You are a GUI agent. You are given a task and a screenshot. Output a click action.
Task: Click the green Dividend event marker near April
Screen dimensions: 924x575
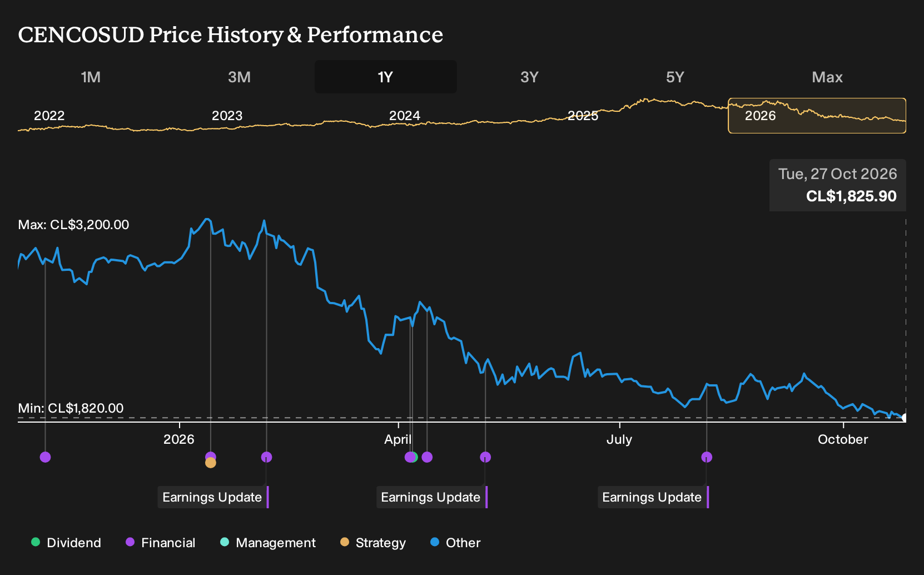(x=414, y=457)
